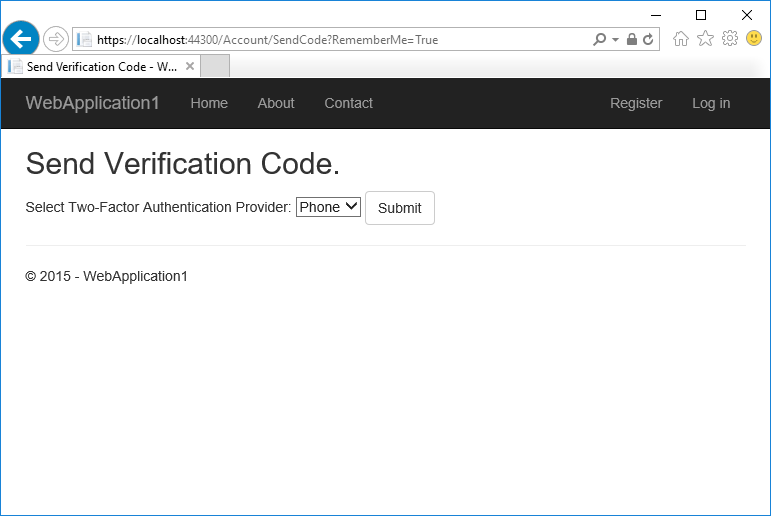The height and width of the screenshot is (516, 771).
Task: Open Favorites with the star icon
Action: (x=705, y=39)
